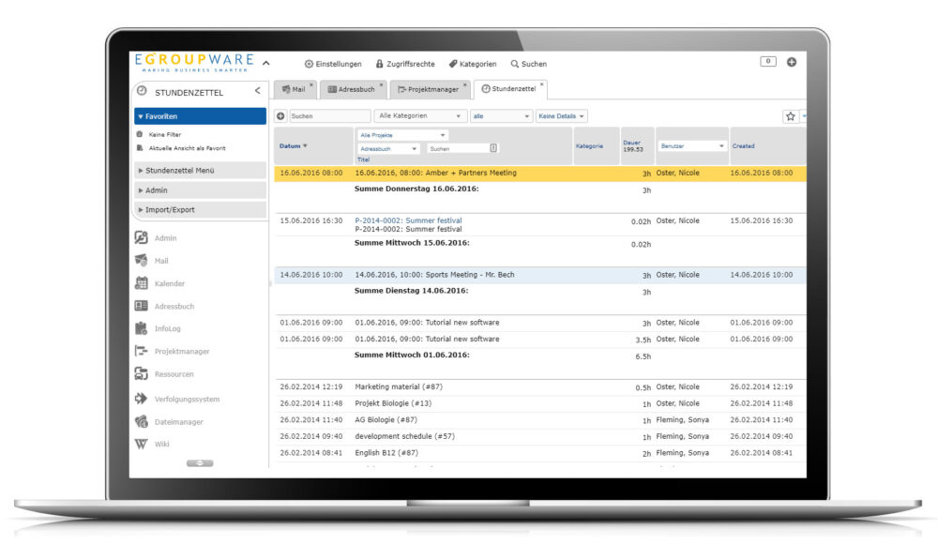Open the P-2014-0002: Summer festival link
Viewport: 938px width, 560px height.
408,220
